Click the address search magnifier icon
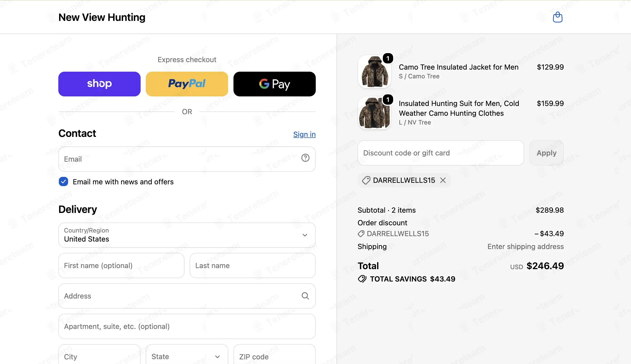631x364 pixels. pyautogui.click(x=305, y=296)
